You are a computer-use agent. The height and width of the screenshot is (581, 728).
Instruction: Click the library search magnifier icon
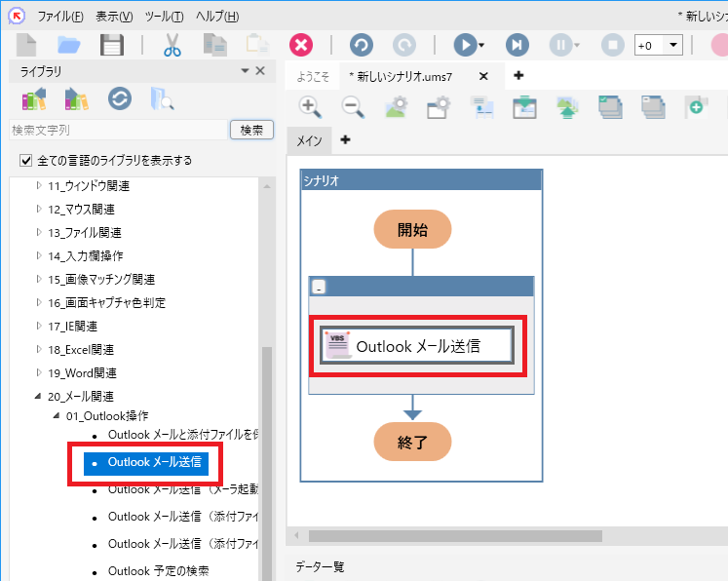pos(162,98)
